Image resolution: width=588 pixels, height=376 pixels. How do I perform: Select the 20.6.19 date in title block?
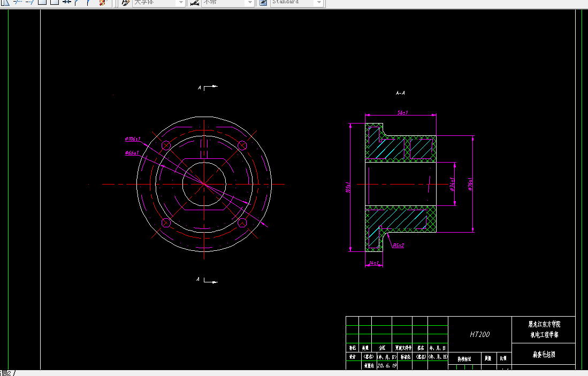(x=387, y=365)
